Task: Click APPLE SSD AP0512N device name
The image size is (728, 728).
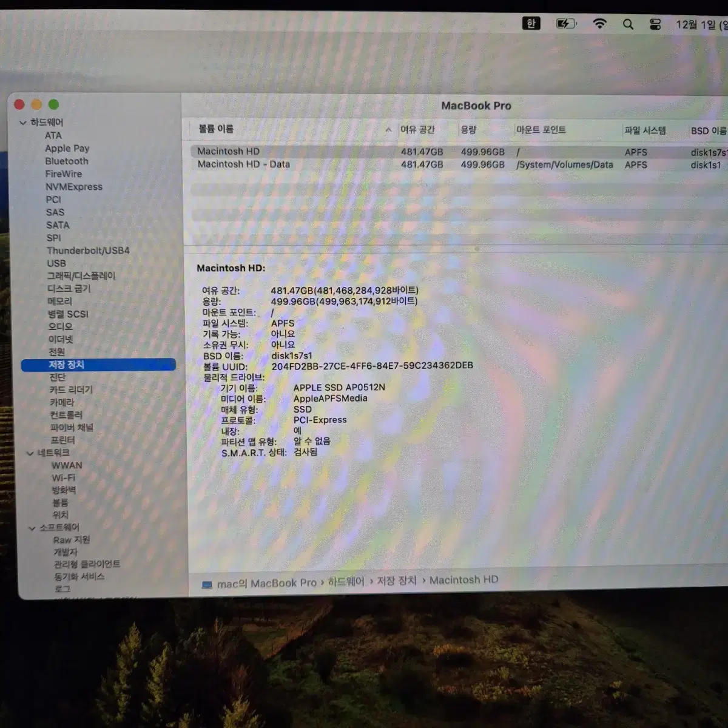Action: click(x=339, y=387)
